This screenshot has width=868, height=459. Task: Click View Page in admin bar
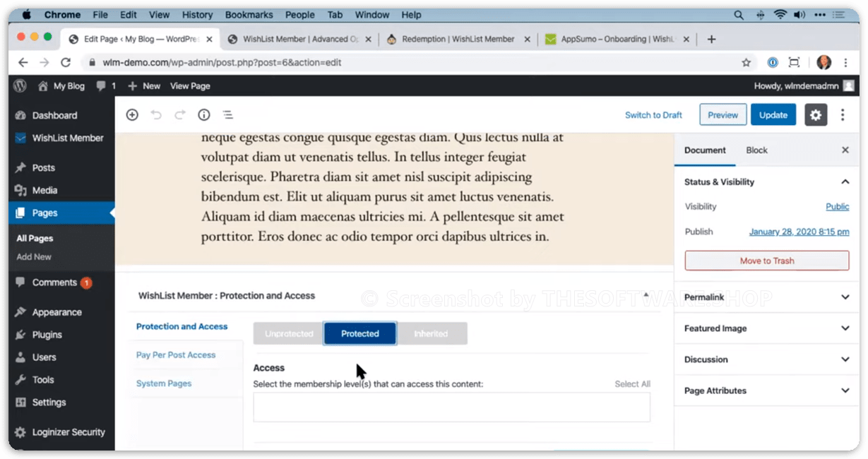[x=190, y=85]
